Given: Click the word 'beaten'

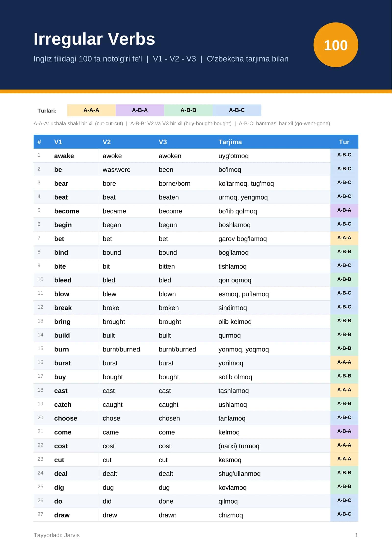Looking at the screenshot, I should pos(169,197).
